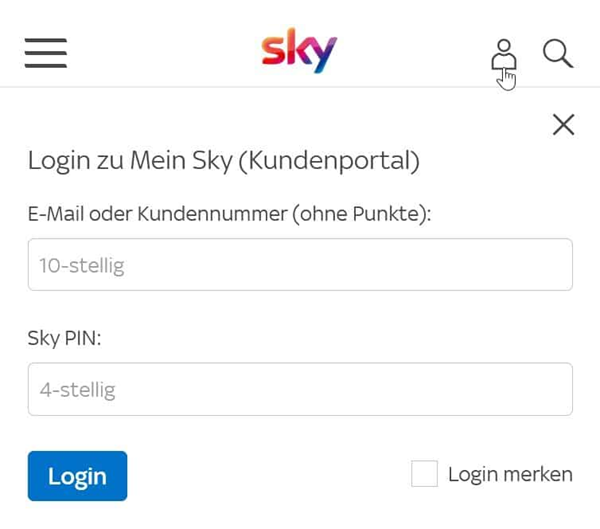Click the "Sky PIN:" field label
Viewport: 600px width, 529px height.
(65, 337)
